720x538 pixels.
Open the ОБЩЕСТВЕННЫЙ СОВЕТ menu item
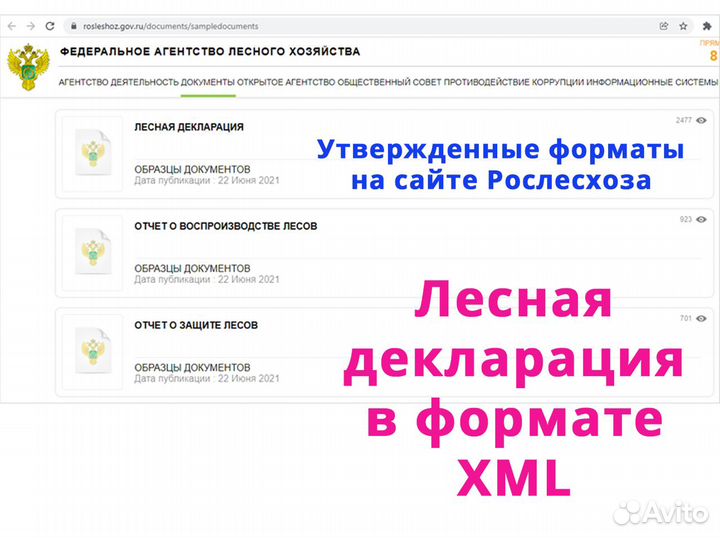[389, 82]
